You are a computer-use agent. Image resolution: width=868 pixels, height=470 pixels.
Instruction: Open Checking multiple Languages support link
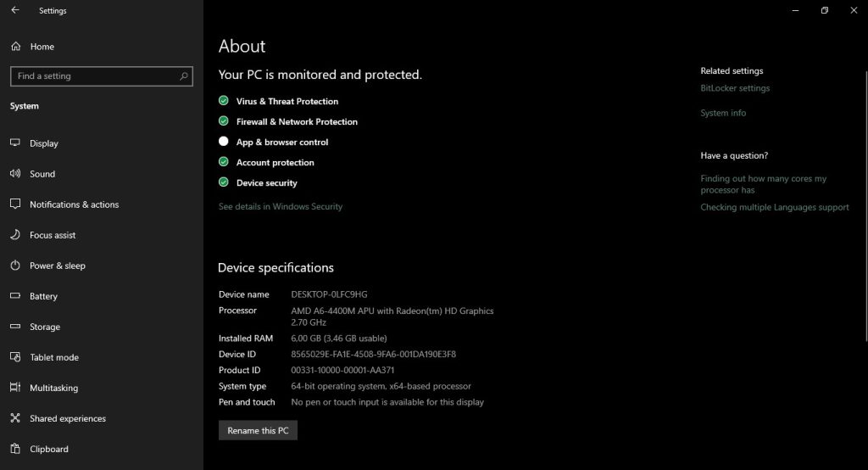coord(774,208)
